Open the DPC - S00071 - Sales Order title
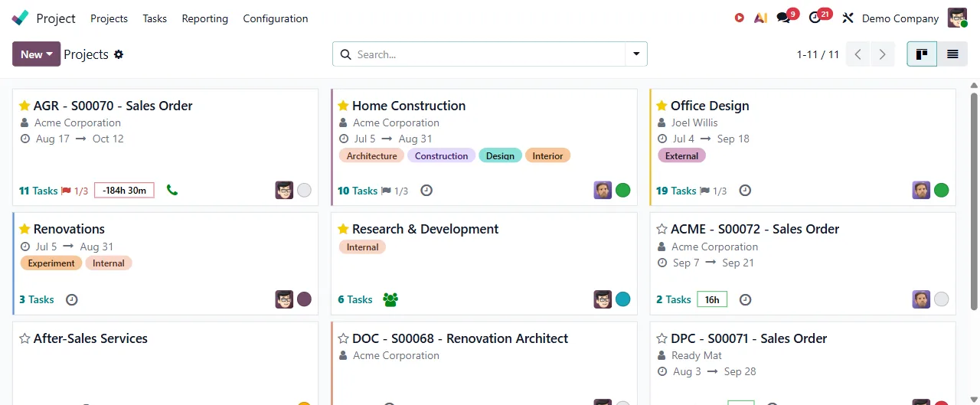This screenshot has height=405, width=980. click(x=749, y=338)
